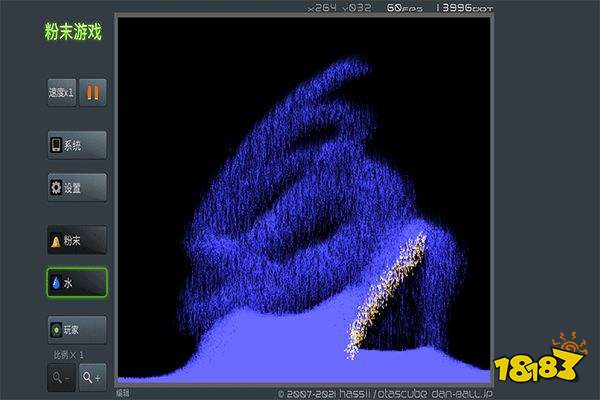The width and height of the screenshot is (600, 400).
Task: Click the blue water droplet icon
Action: 56,284
